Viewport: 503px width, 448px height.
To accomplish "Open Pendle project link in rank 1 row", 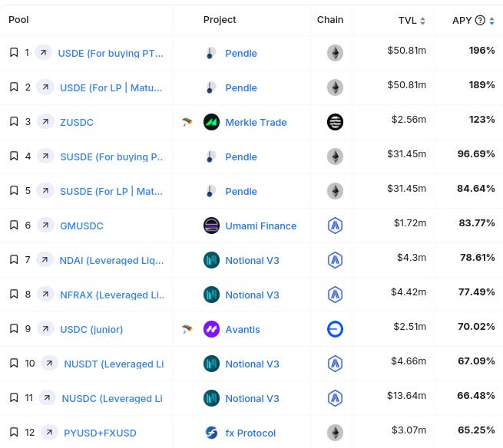I will coord(241,53).
